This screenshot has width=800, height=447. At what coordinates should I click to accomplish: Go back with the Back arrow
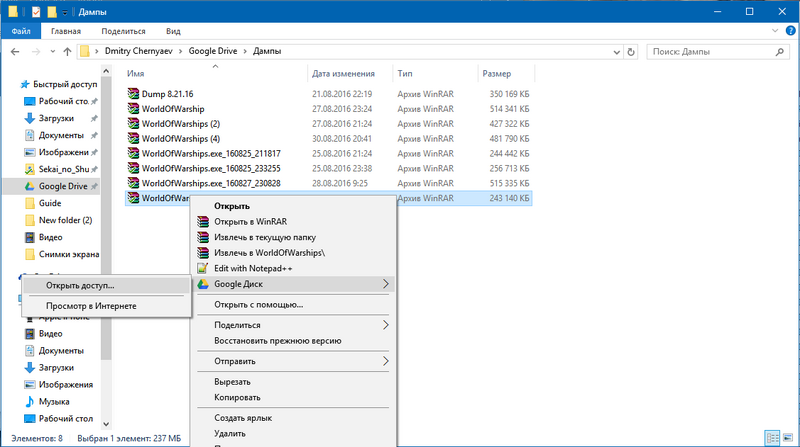(x=15, y=52)
